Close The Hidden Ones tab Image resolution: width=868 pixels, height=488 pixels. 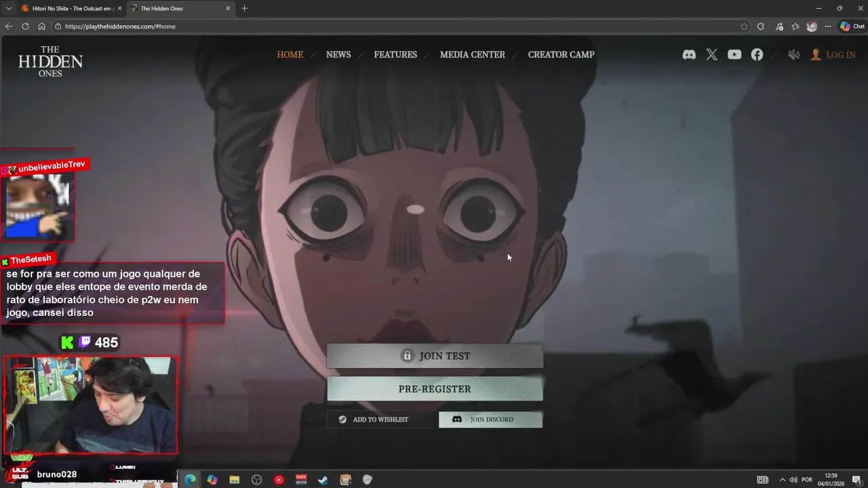coord(228,8)
